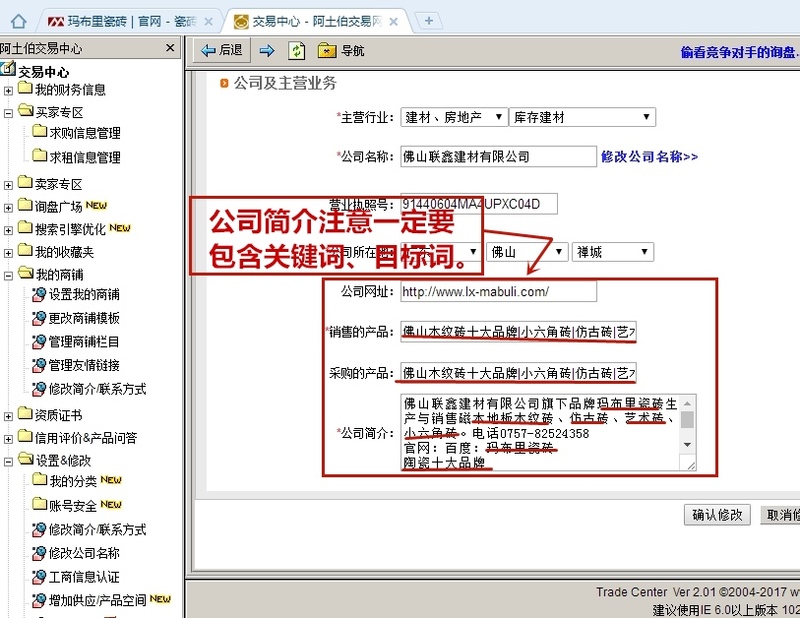Click the 资质证书 folder icon

point(25,413)
